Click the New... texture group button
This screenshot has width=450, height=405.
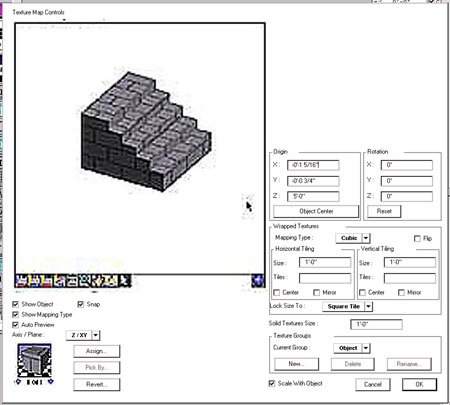click(x=296, y=364)
